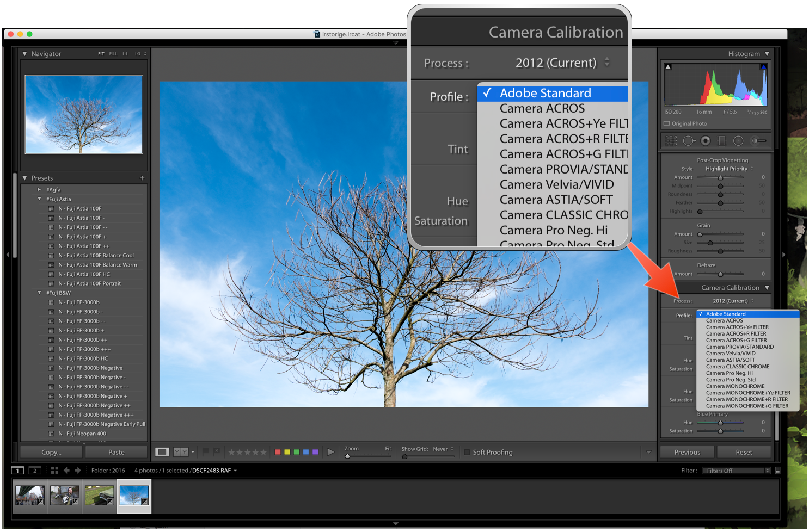Select the Red Eye Correction tool
Viewport: 809px width, 532px height.
point(706,141)
